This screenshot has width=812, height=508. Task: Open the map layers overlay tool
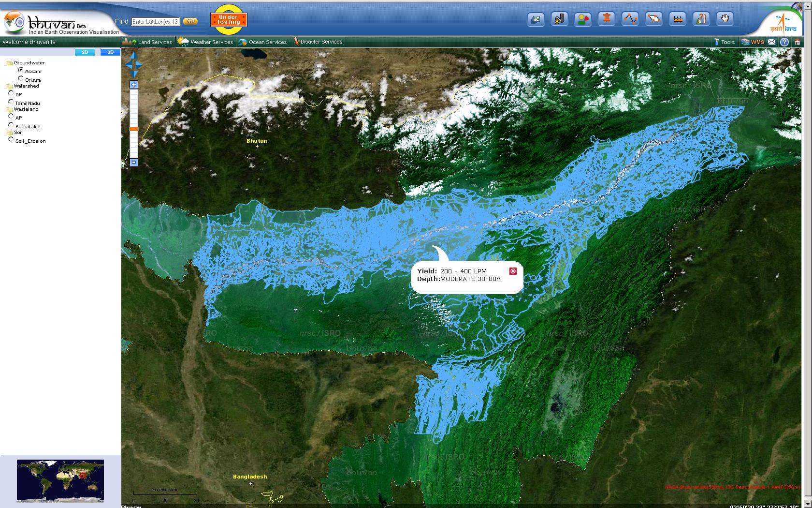(x=536, y=19)
